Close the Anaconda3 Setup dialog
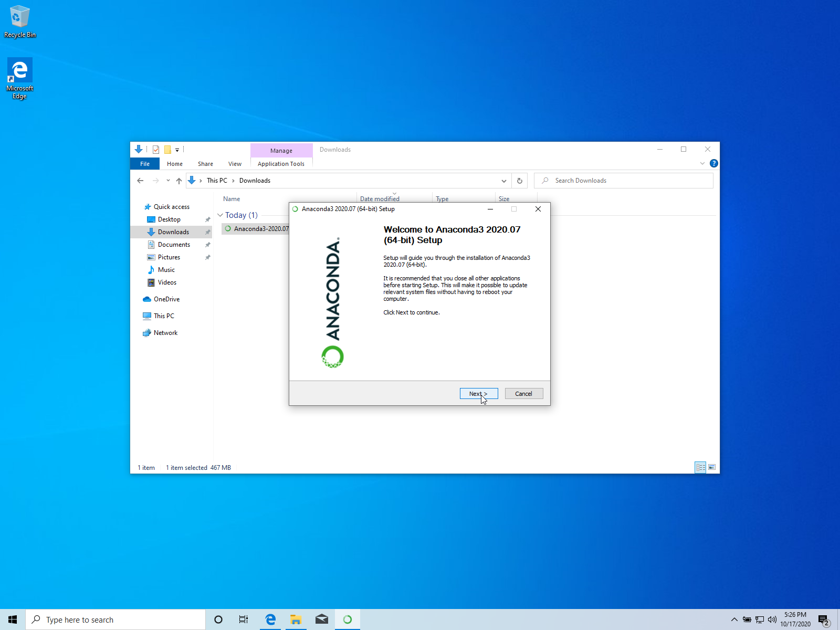The height and width of the screenshot is (630, 840). (538, 209)
